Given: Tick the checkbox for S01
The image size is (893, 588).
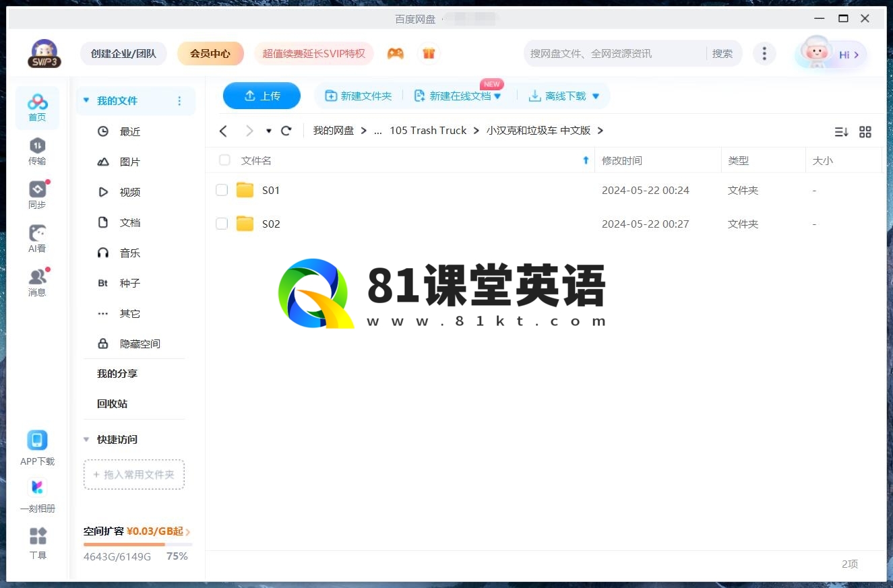Looking at the screenshot, I should [222, 190].
